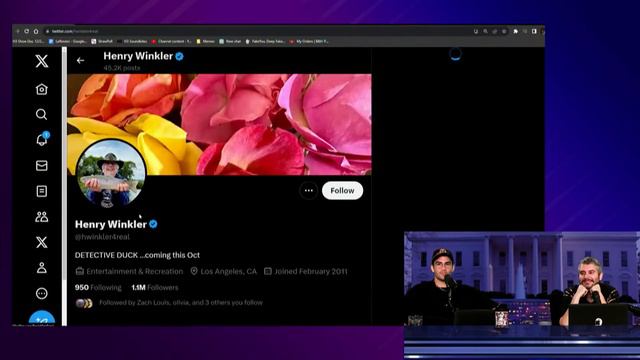Go back using the profile header arrow

[x=80, y=60]
